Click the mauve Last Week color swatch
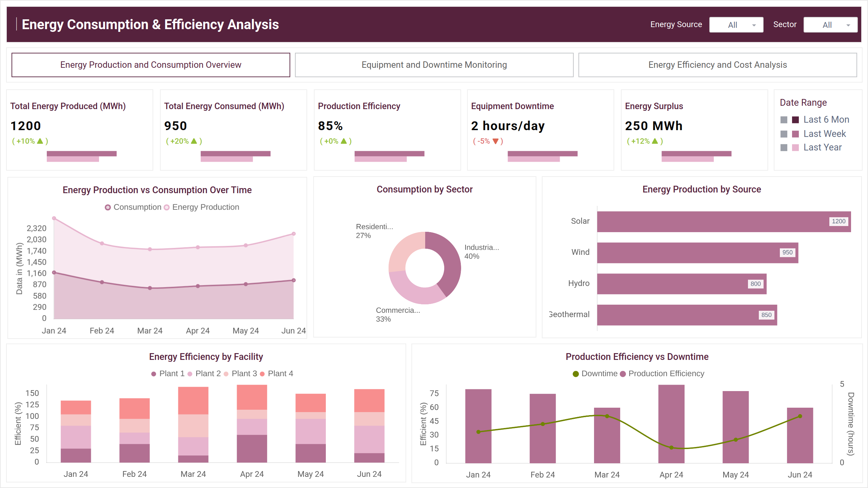The width and height of the screenshot is (868, 488). [795, 134]
